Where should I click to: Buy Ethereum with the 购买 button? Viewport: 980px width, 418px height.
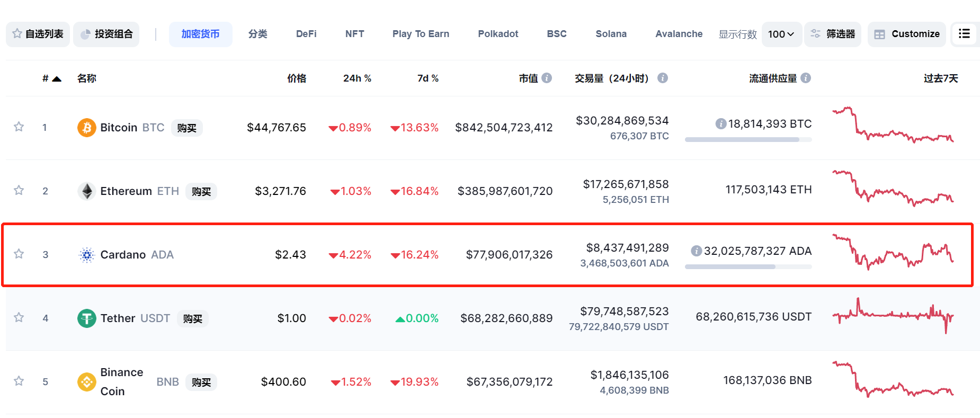pyautogui.click(x=201, y=191)
